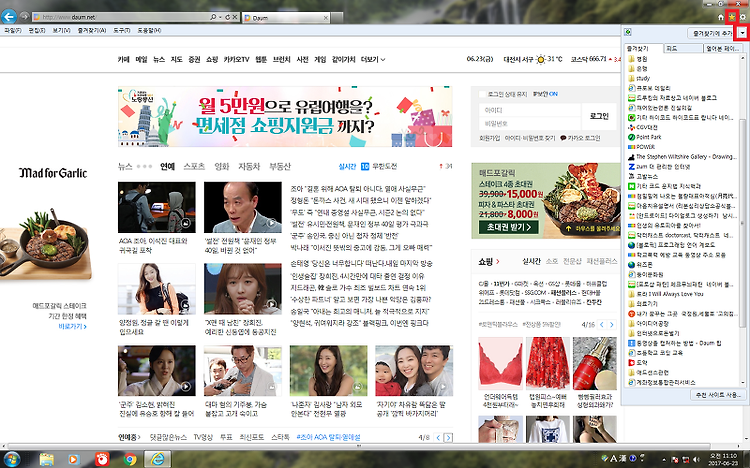The height and width of the screenshot is (468, 750).
Task: Click the 비밀번호 password field
Action: pos(530,123)
